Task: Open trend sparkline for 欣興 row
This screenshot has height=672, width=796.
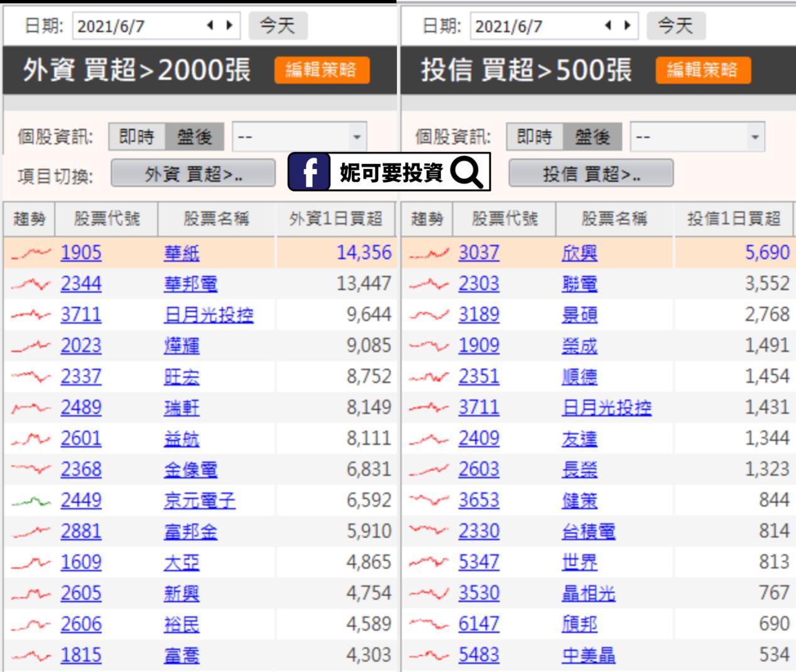Action: [429, 253]
